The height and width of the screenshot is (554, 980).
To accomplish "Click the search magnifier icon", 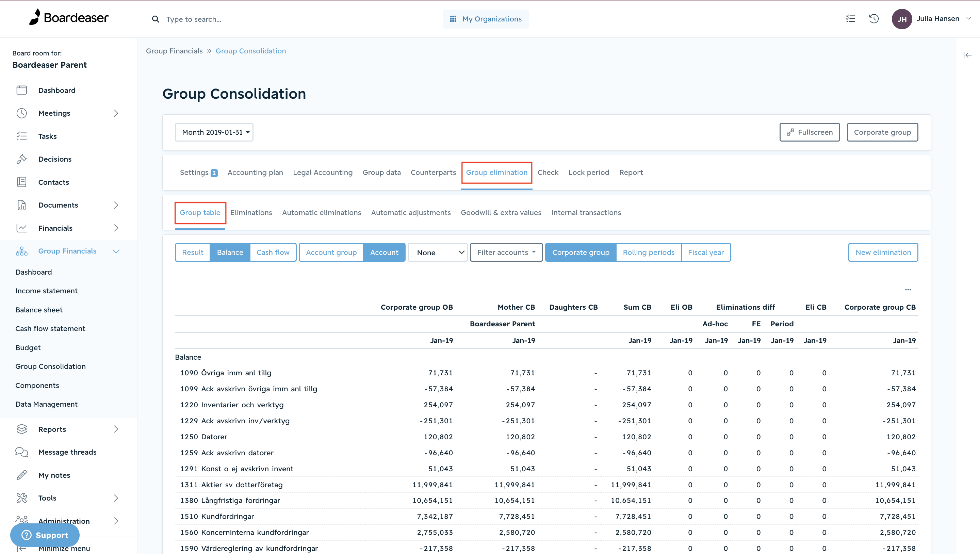I will point(155,19).
